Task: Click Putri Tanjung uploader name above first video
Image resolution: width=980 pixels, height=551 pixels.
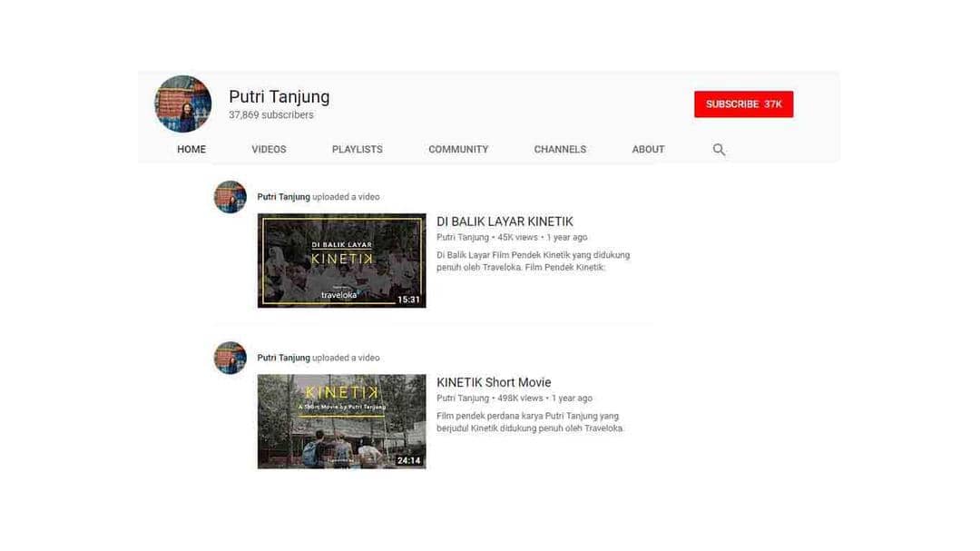Action: (283, 197)
